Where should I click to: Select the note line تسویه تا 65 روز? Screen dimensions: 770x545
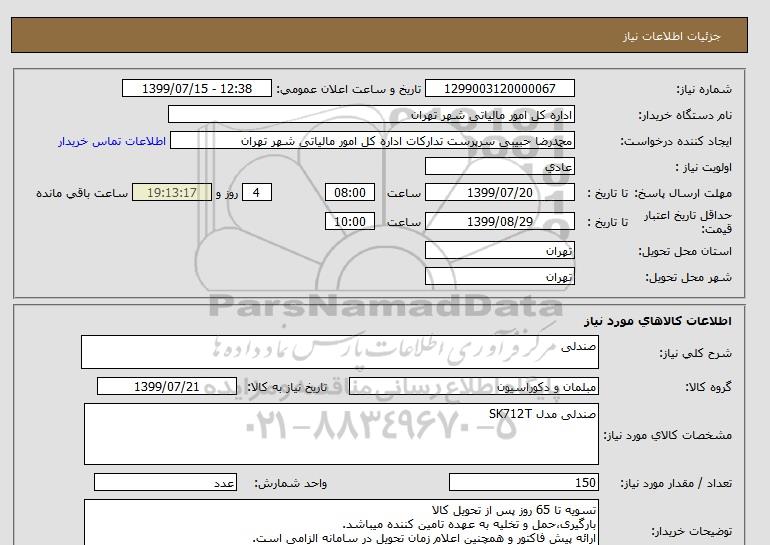tap(514, 510)
